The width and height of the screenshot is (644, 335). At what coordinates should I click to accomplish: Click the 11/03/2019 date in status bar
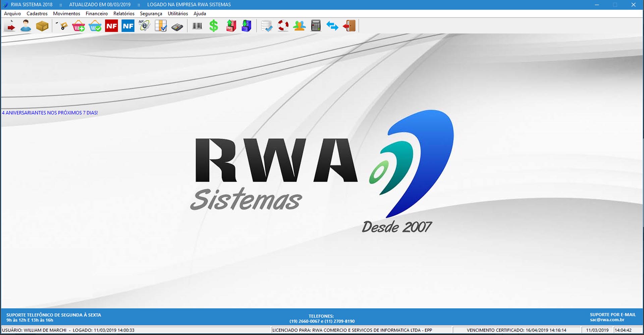(597, 330)
